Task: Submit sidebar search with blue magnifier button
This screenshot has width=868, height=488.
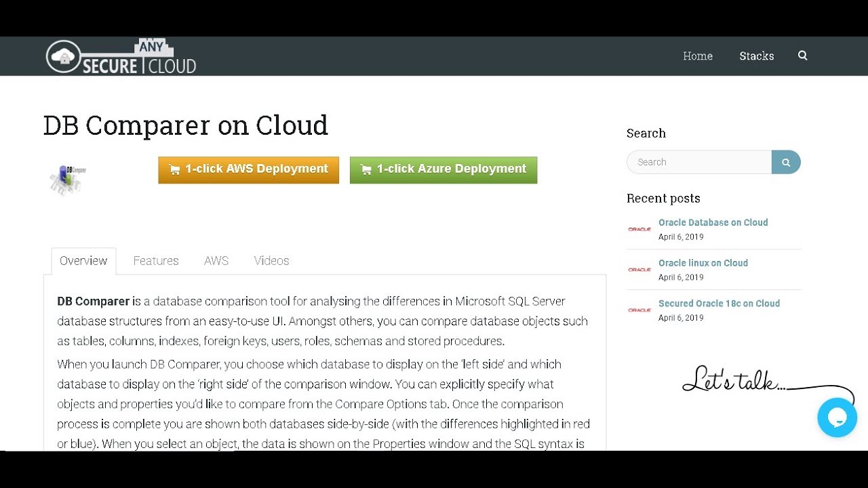Action: click(786, 162)
